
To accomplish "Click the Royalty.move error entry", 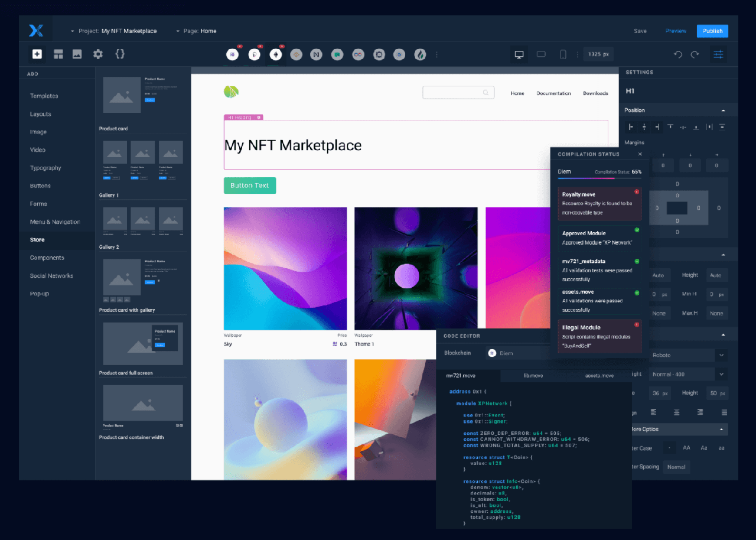I will click(x=599, y=204).
